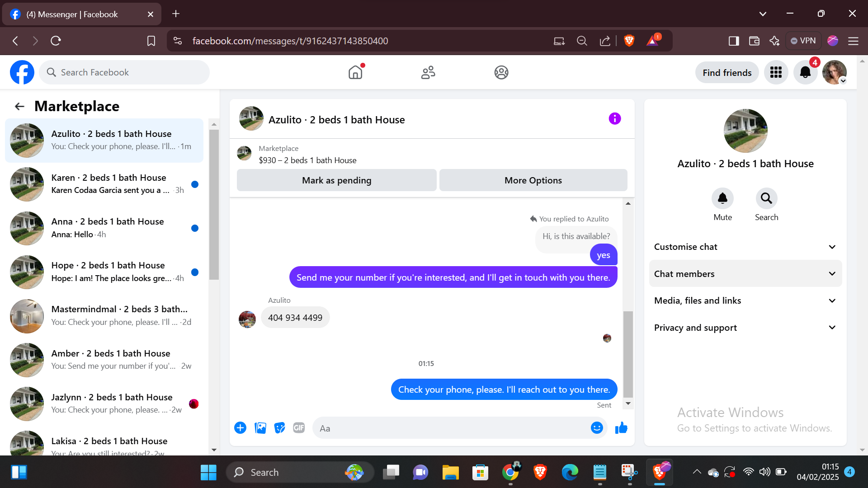Open the Azulito conversation in list
The image size is (868, 488).
pos(104,141)
